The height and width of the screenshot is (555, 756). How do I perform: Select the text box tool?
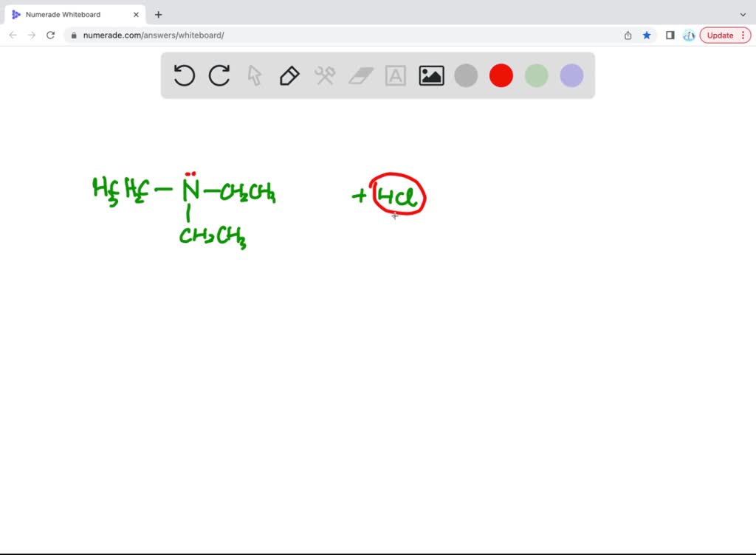[x=396, y=75]
